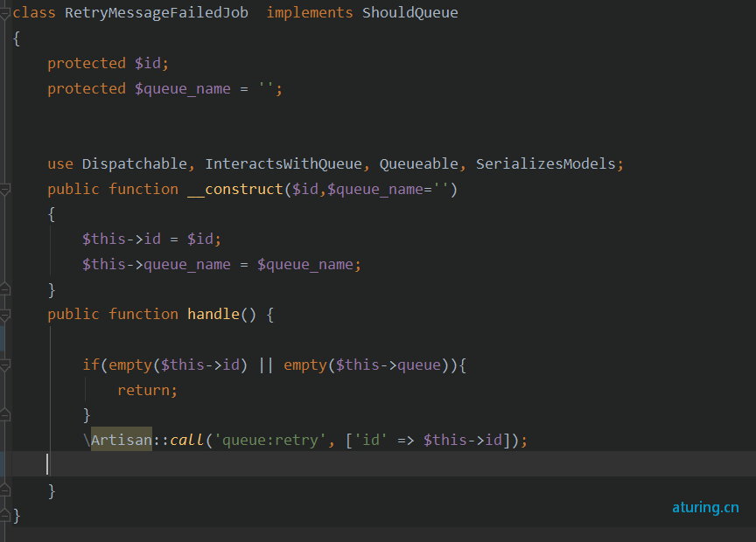The height and width of the screenshot is (542, 756).
Task: Click queue_name in '$this->queue_name =' assignment
Action: (187, 265)
